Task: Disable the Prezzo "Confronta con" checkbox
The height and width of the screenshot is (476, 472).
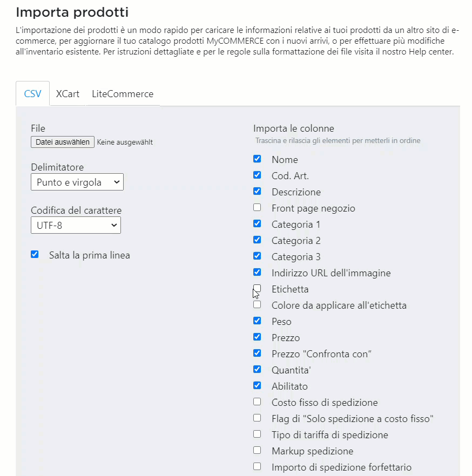Action: pos(257,353)
